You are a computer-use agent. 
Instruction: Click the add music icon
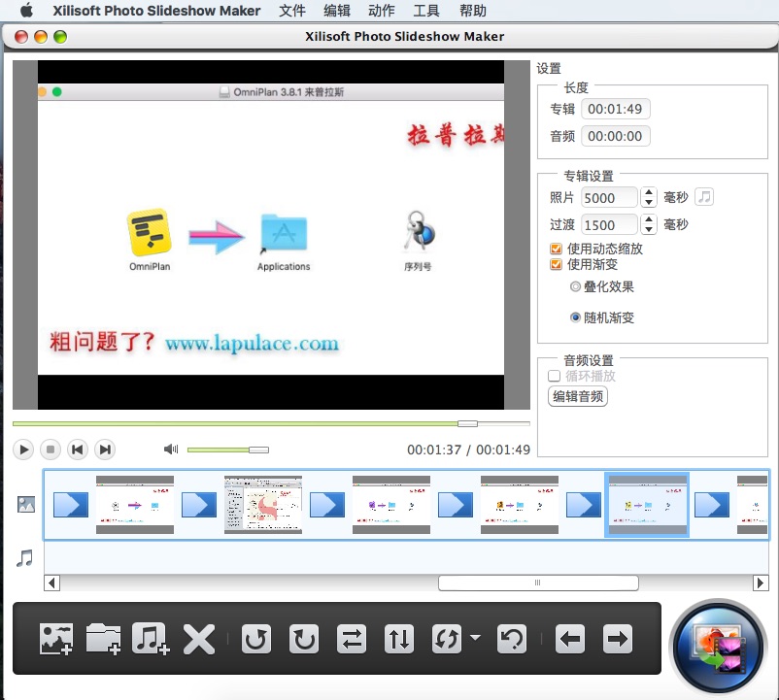(151, 639)
